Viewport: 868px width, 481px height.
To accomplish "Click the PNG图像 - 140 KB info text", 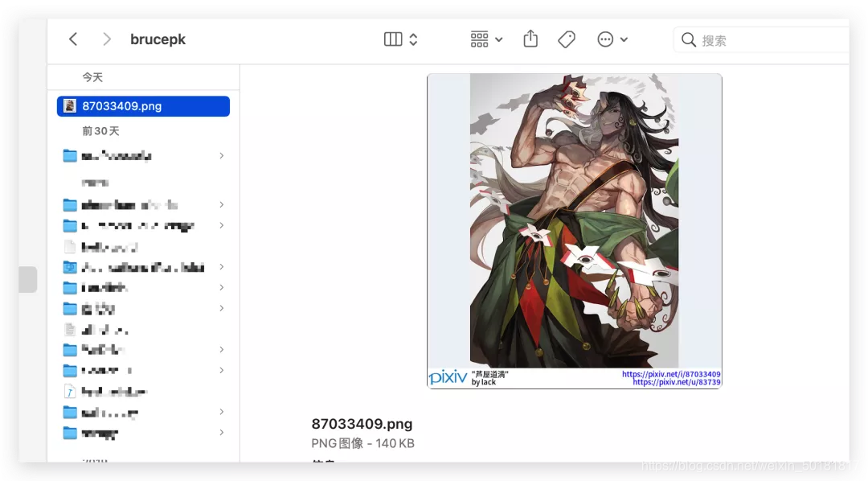I will click(362, 443).
